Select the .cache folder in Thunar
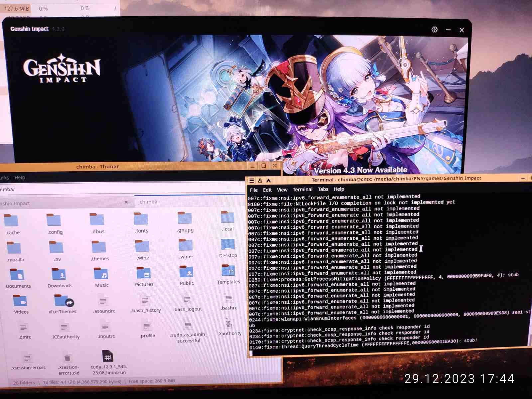 [x=12, y=220]
